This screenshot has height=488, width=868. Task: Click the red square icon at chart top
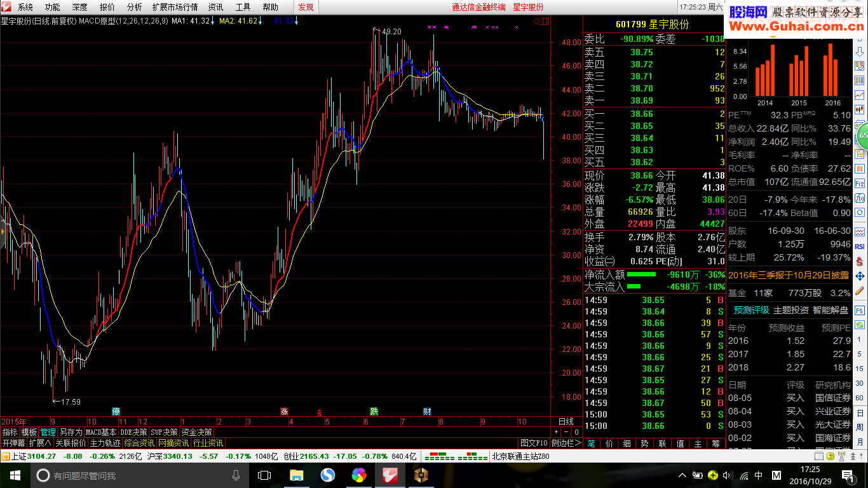[546, 21]
